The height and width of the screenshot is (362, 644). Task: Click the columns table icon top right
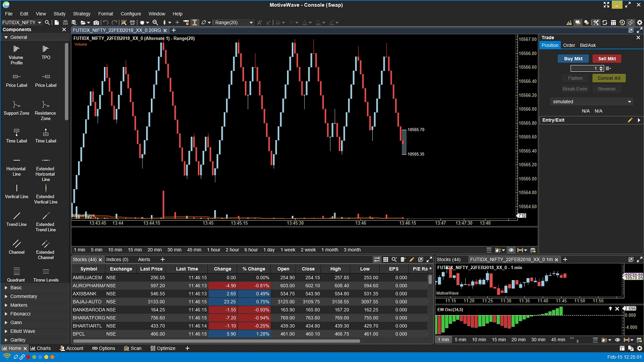(613, 23)
